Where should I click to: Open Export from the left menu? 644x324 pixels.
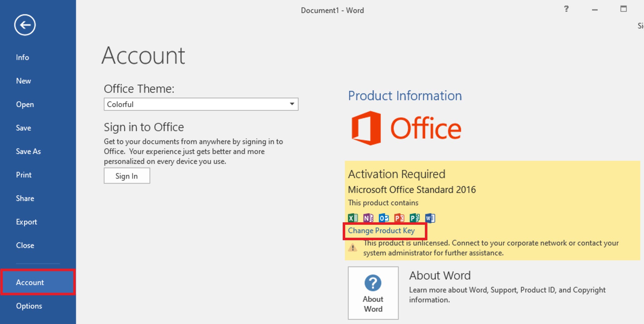point(27,222)
